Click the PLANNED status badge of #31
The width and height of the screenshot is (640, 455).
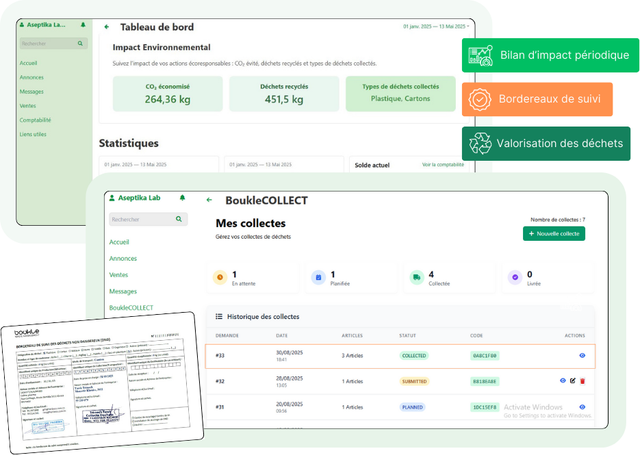tap(412, 407)
